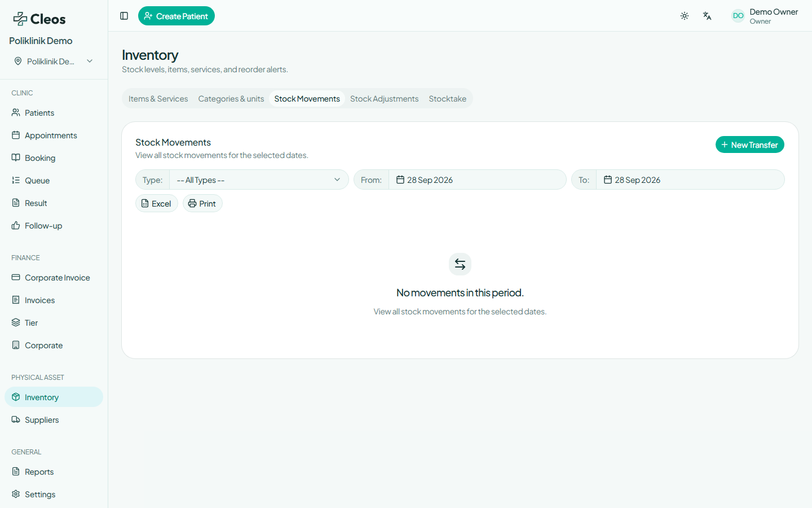Go to Appointments in the sidebar
The image size is (812, 508).
pyautogui.click(x=54, y=135)
